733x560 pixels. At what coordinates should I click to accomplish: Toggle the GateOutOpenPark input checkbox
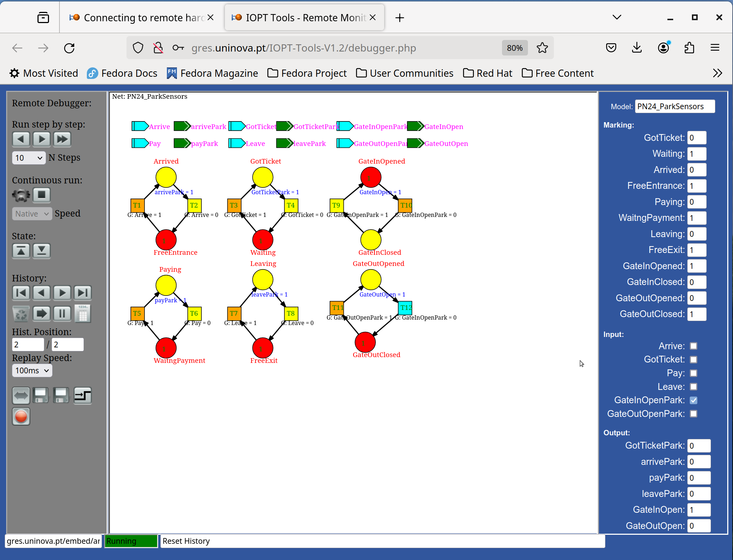coord(693,414)
